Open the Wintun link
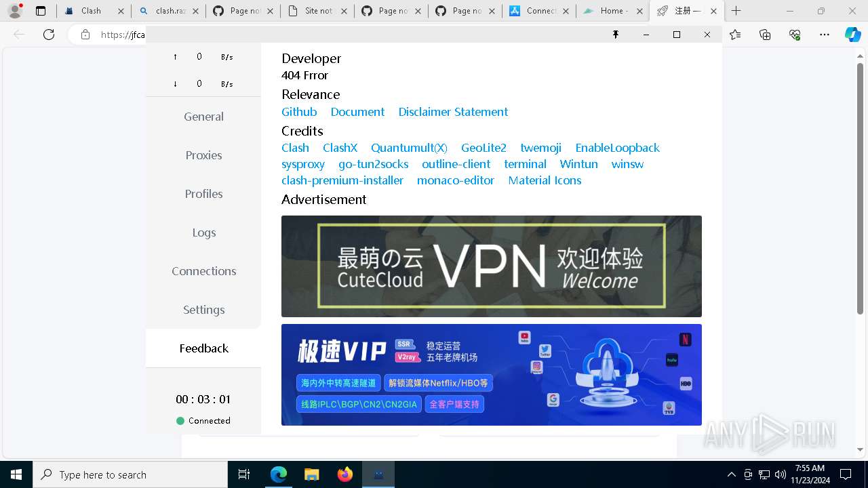868x488 pixels. click(x=578, y=164)
